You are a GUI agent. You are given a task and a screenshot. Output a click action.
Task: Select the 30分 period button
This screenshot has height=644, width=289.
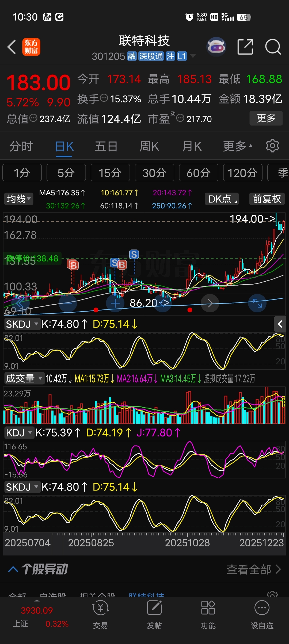pyautogui.click(x=154, y=172)
